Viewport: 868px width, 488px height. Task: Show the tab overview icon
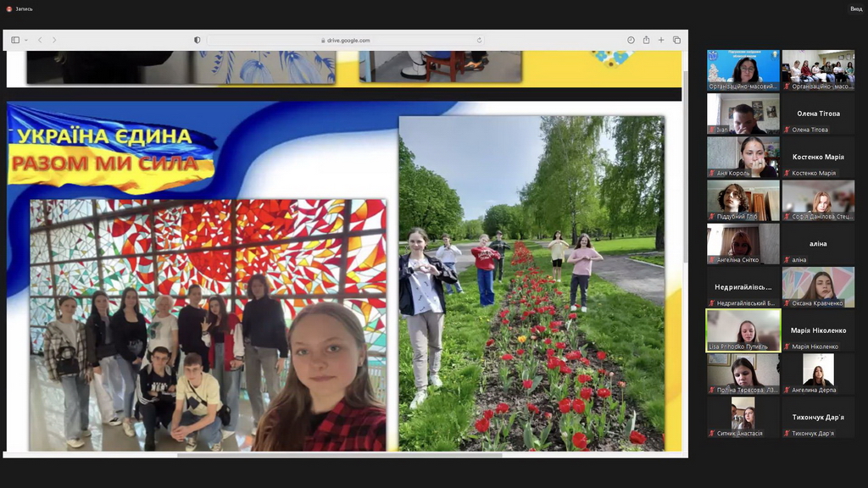click(x=676, y=40)
